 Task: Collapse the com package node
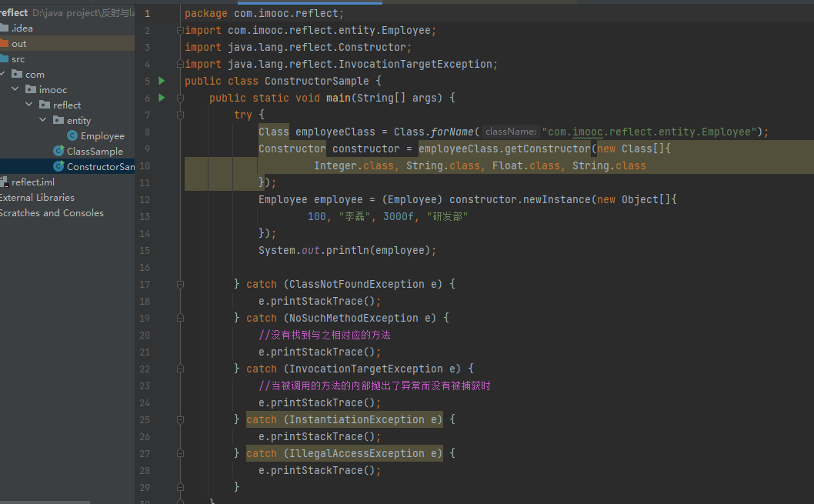coord(3,75)
